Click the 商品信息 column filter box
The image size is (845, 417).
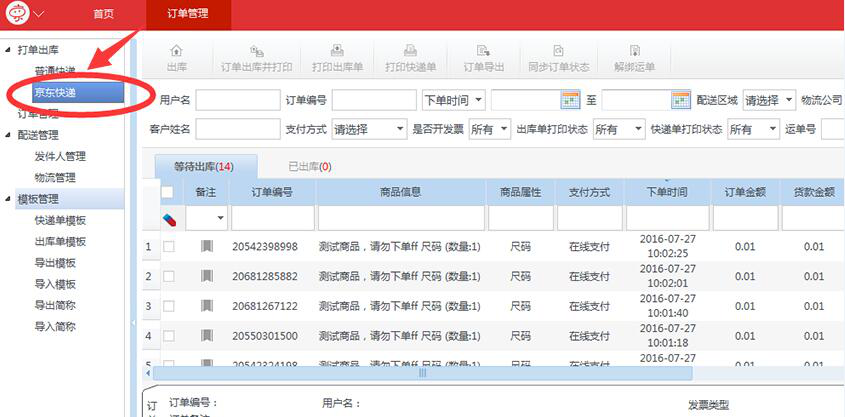point(401,218)
